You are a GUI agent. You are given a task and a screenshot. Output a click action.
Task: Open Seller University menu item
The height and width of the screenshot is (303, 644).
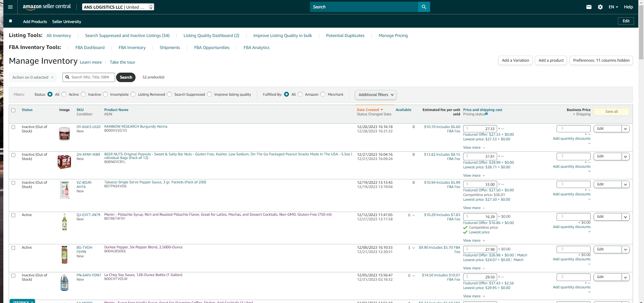(x=67, y=22)
